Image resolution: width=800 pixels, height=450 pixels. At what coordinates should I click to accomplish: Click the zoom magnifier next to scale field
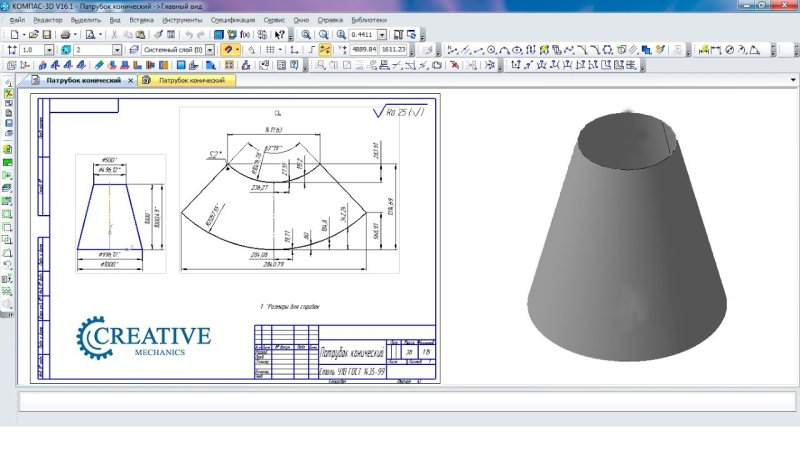341,34
